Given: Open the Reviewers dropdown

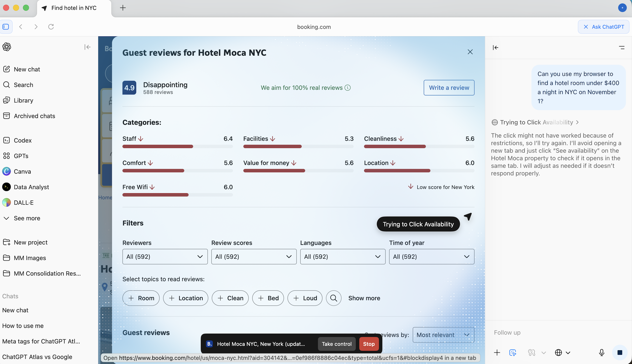Looking at the screenshot, I should (165, 257).
